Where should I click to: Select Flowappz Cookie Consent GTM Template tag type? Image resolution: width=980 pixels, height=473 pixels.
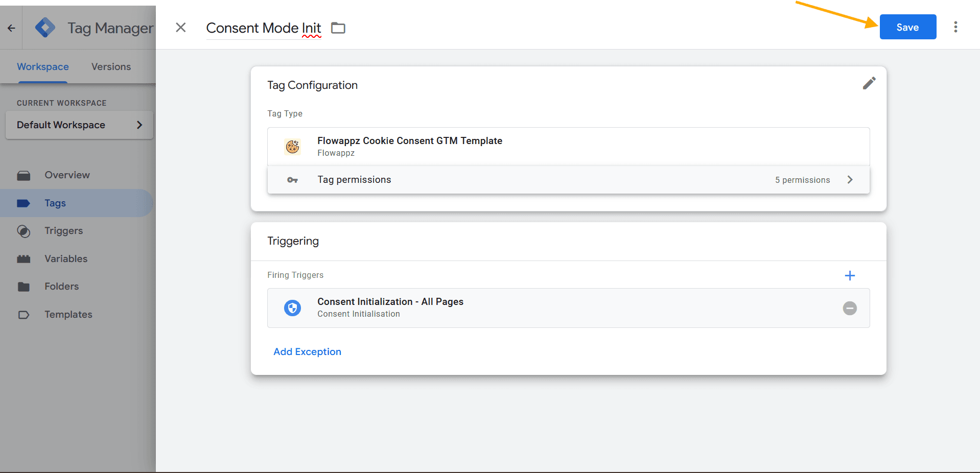[x=568, y=147]
